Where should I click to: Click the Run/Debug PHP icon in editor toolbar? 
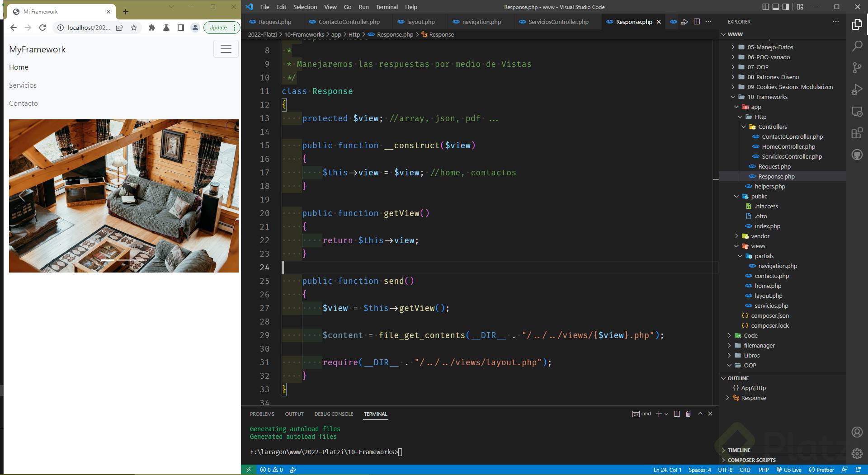click(684, 22)
